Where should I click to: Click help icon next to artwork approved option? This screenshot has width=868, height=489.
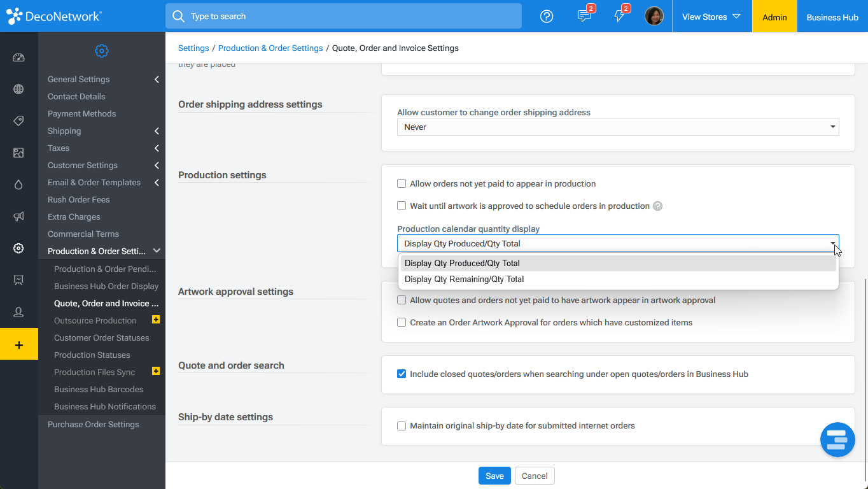click(x=658, y=206)
